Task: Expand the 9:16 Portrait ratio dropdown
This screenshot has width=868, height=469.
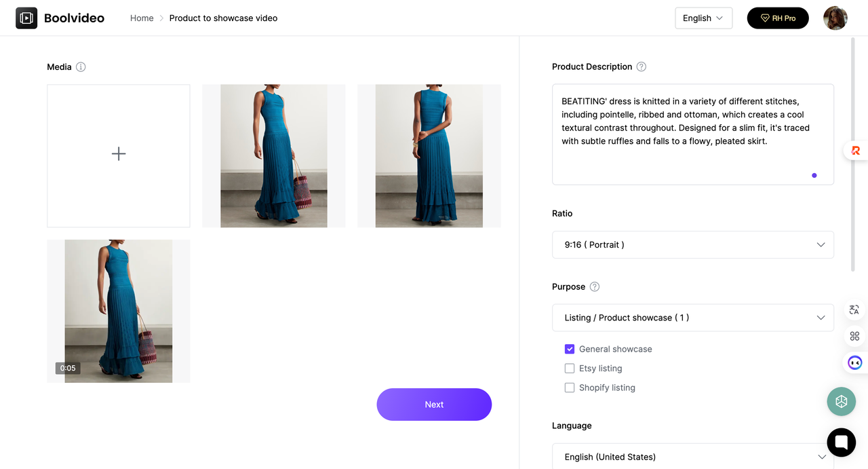Action: pos(693,245)
